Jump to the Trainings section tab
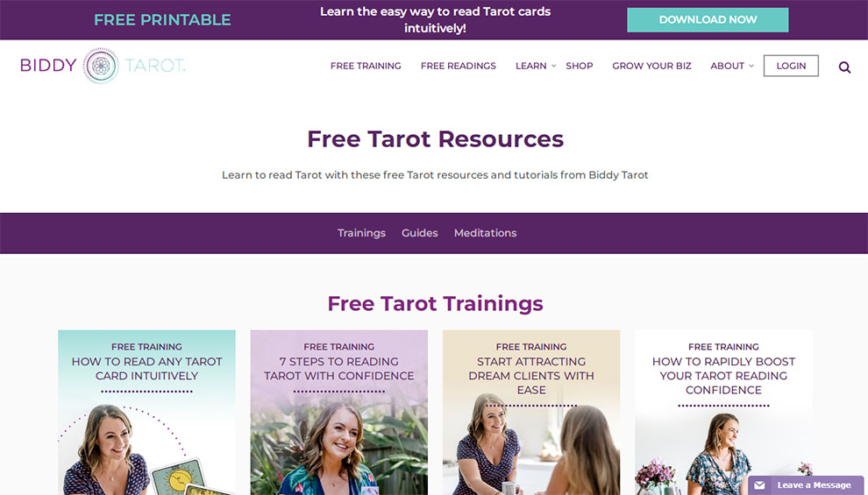Image resolution: width=868 pixels, height=495 pixels. pos(361,233)
